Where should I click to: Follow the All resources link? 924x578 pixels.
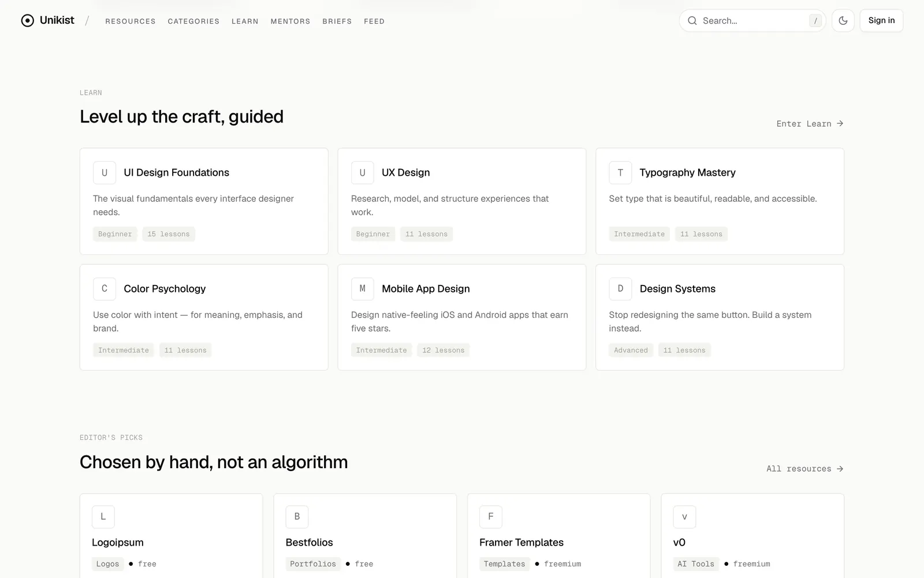(x=805, y=469)
